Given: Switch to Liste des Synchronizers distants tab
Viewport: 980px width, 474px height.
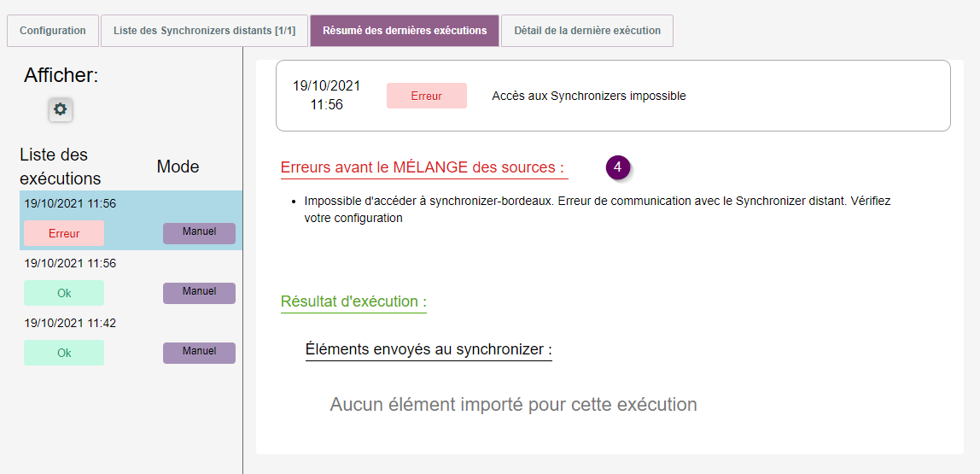Looking at the screenshot, I should [204, 31].
